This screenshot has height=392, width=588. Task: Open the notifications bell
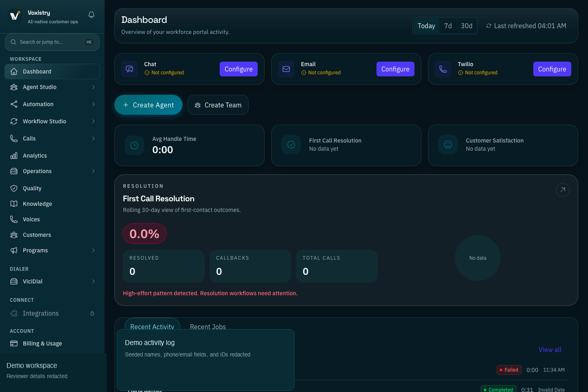click(91, 15)
